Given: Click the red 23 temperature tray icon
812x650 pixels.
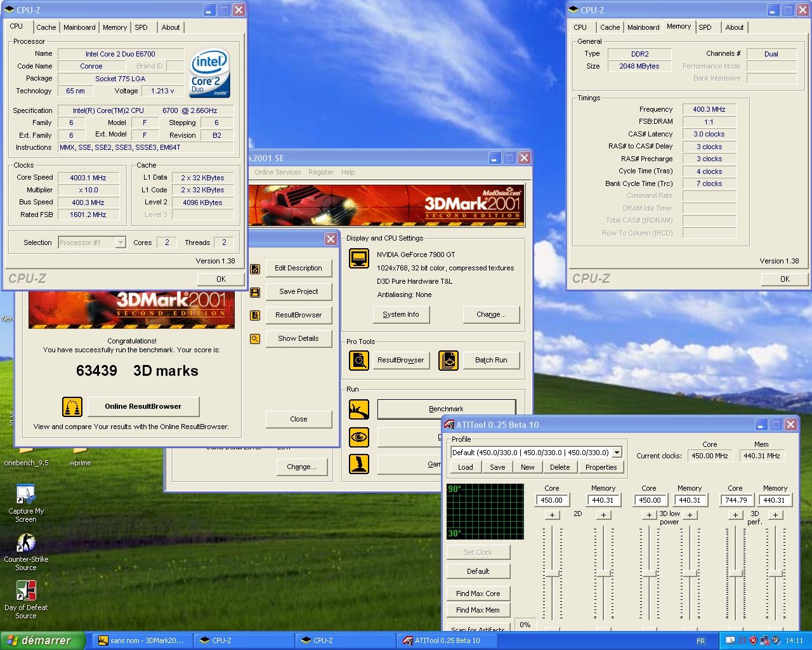Looking at the screenshot, I should (x=742, y=640).
